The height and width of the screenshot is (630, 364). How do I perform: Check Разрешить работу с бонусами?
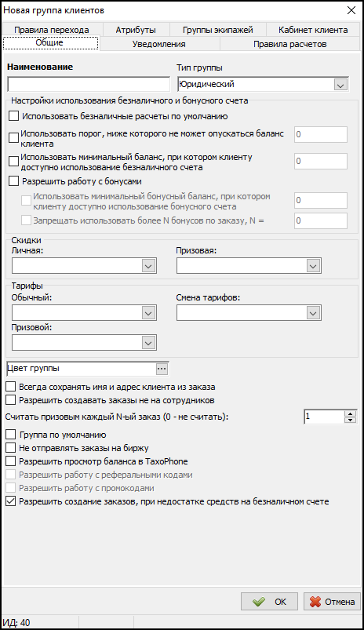pos(13,181)
